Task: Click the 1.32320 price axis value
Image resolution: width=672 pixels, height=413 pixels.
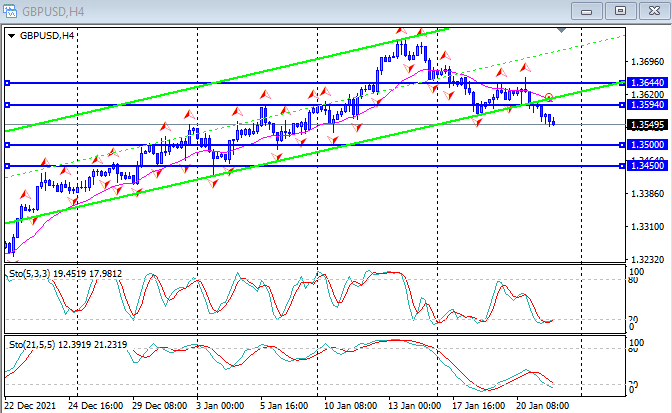Action: coord(647,259)
